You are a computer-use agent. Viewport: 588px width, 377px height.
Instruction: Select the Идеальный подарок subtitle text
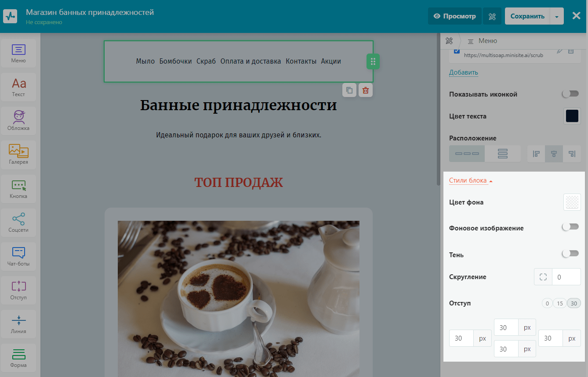coord(239,135)
